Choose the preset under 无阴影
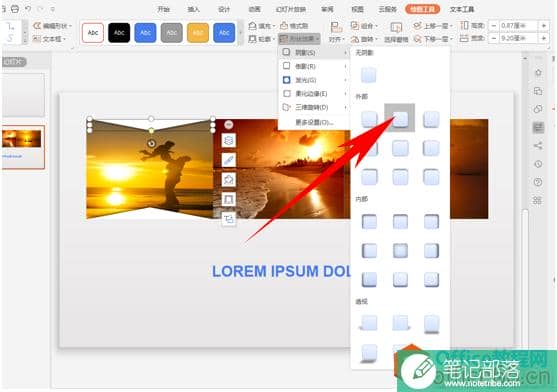 (x=368, y=75)
